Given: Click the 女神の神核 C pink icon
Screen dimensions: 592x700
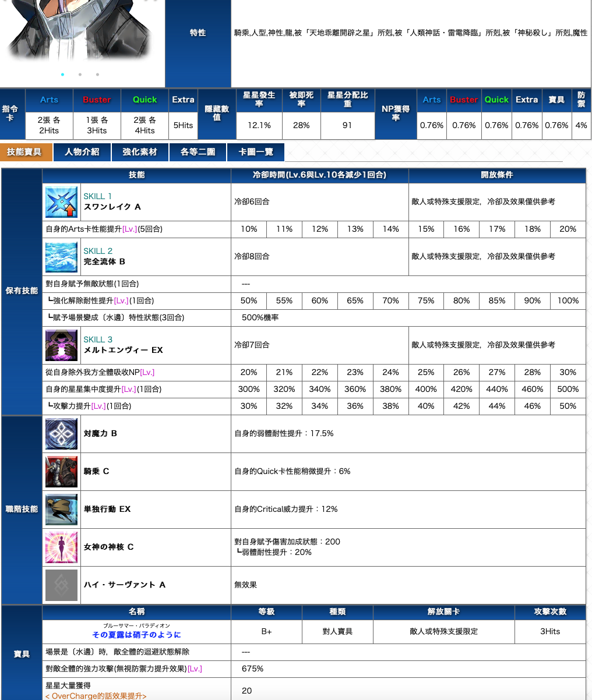Looking at the screenshot, I should point(61,547).
